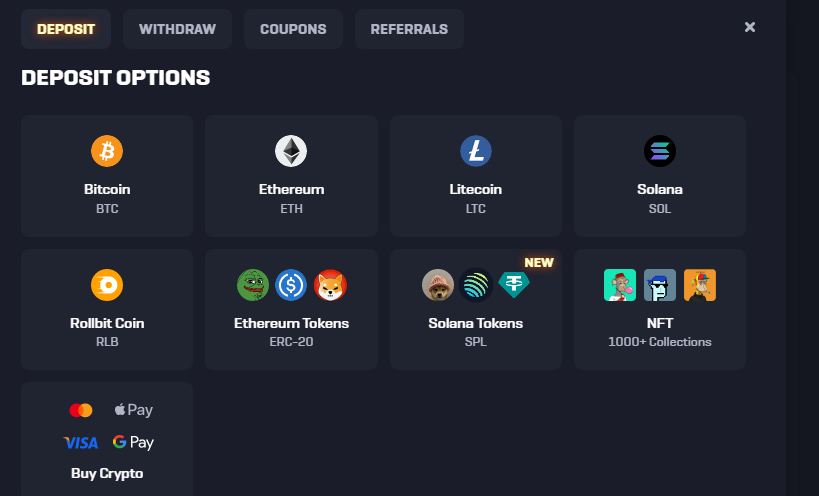The width and height of the screenshot is (819, 496).
Task: Click the Buy Crypto label
Action: click(107, 473)
